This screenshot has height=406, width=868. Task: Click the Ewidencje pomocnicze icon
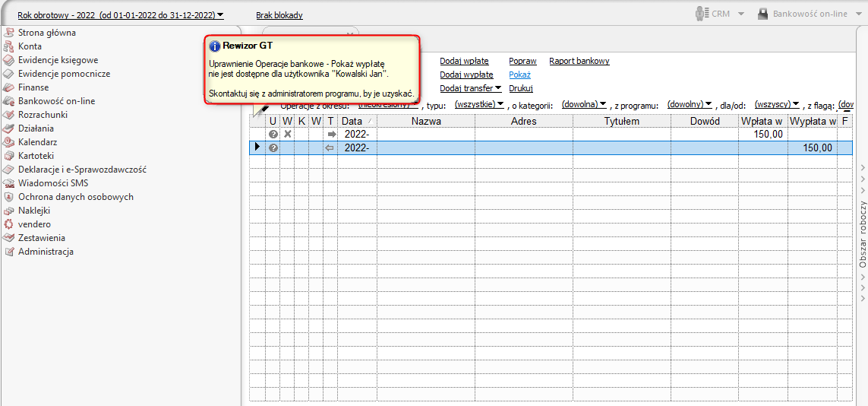(8, 74)
